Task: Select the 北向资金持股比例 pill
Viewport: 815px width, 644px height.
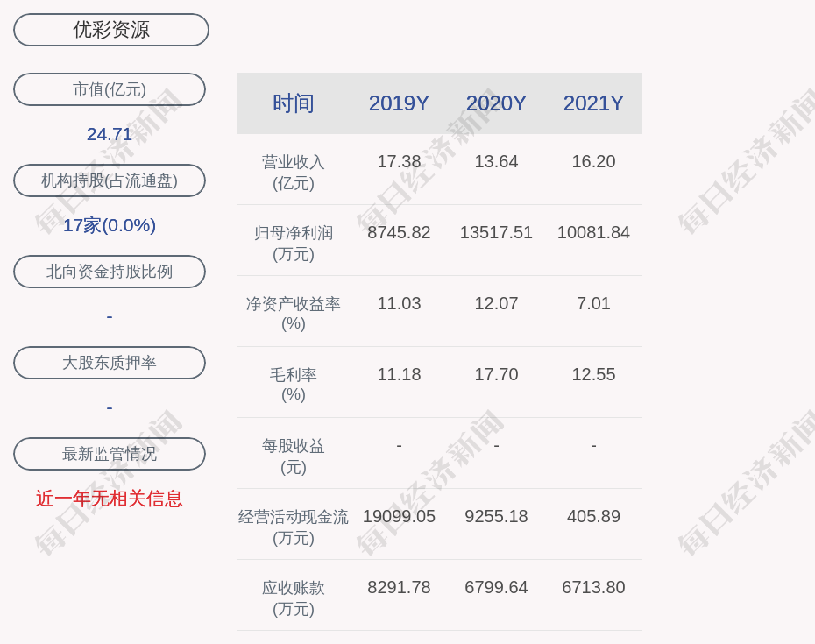Action: [x=110, y=272]
